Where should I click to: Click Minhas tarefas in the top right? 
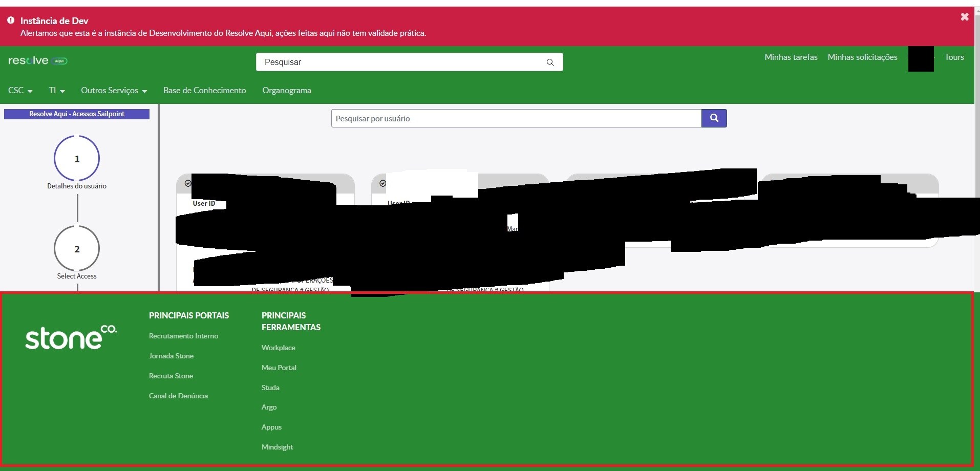[x=790, y=57]
